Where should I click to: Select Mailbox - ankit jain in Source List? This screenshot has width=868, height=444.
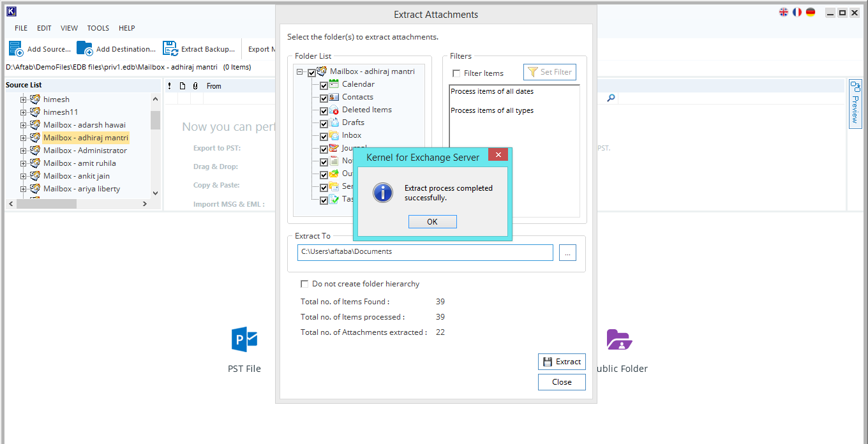point(77,176)
